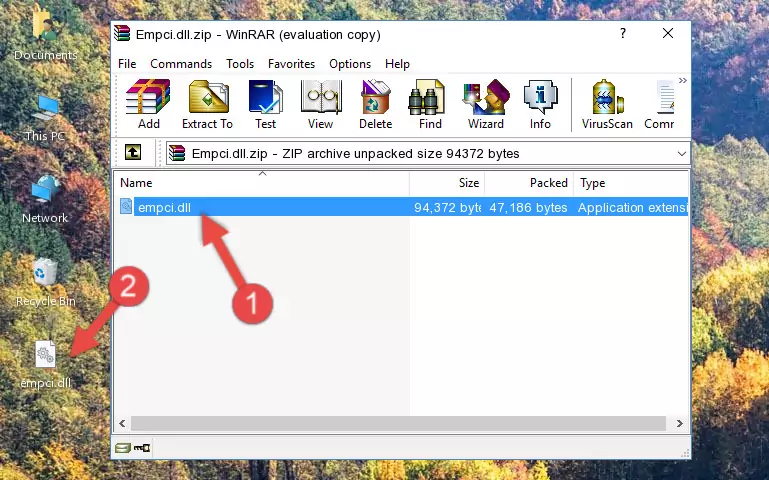Sort file list by Size column
The image size is (769, 480).
coord(447,183)
